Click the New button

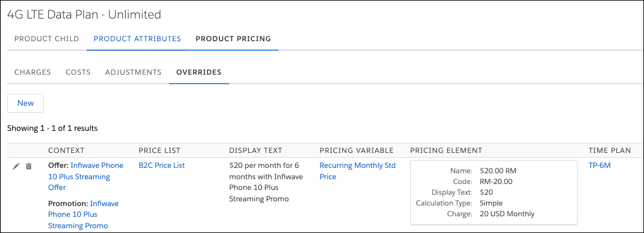[26, 103]
